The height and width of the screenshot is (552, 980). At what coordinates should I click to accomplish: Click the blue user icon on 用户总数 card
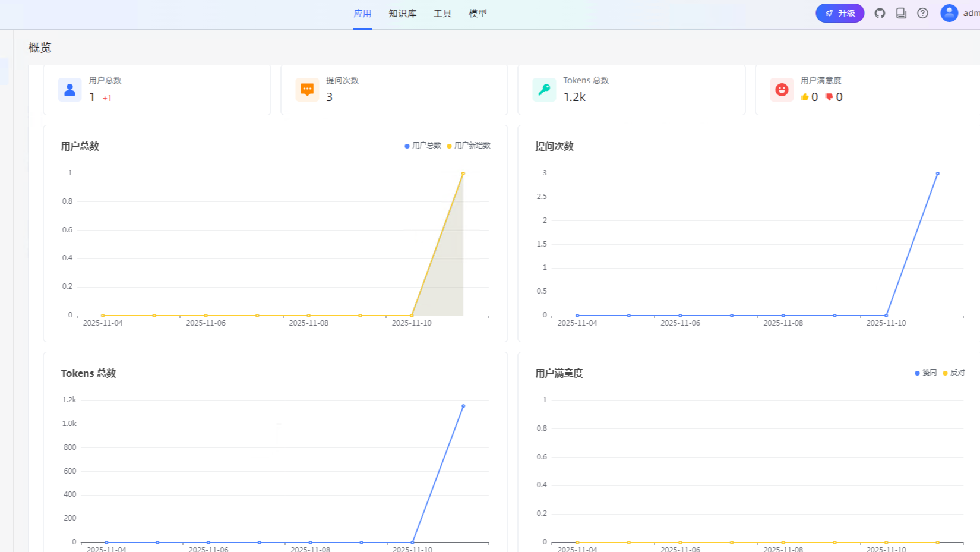point(69,89)
